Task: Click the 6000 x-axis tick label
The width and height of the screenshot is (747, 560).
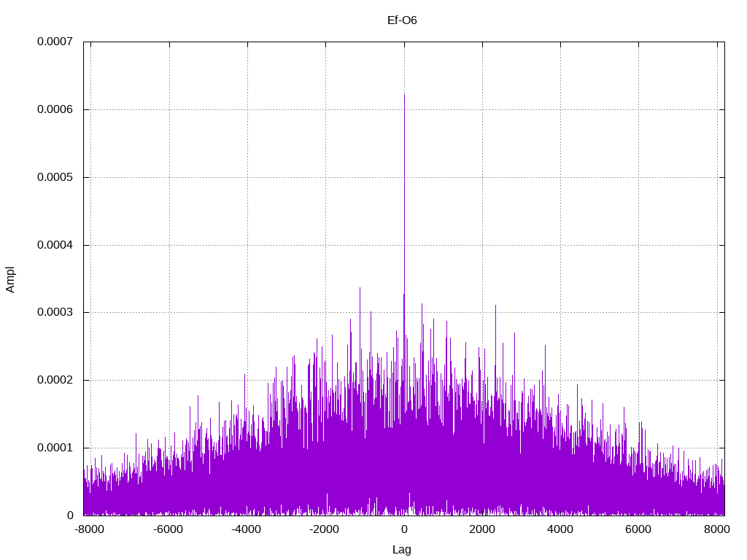Action: pos(638,529)
